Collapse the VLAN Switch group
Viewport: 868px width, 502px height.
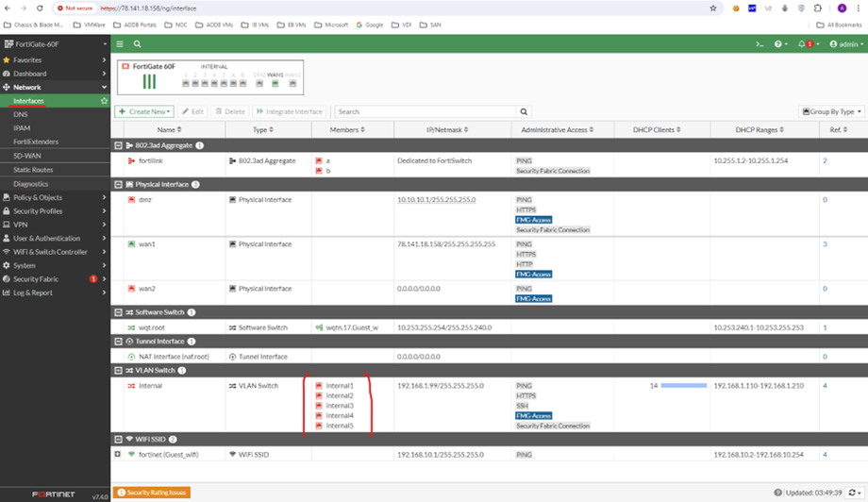coord(119,370)
